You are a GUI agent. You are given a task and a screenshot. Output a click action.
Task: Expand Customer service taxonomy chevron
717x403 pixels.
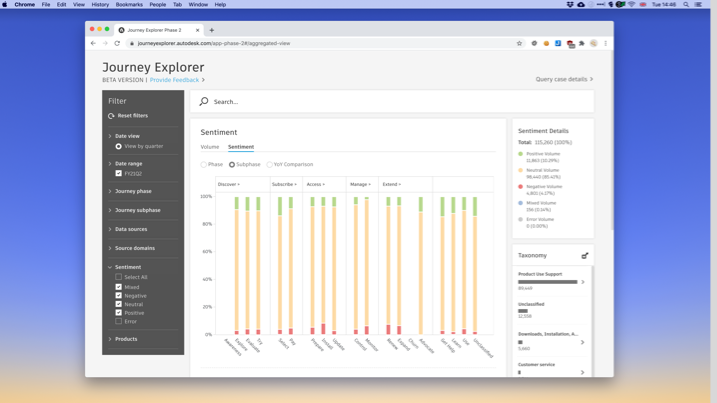(583, 372)
